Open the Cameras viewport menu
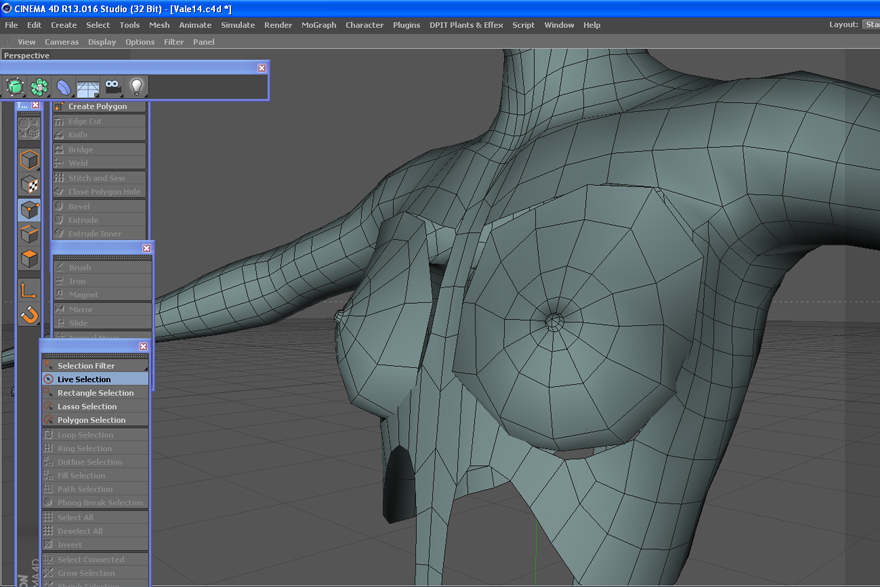880x587 pixels. (61, 42)
